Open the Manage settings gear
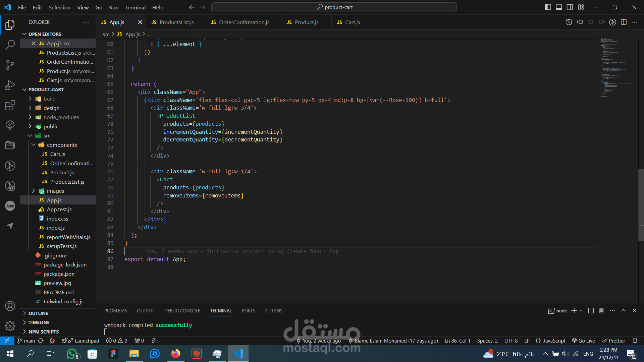Screen dimensions: 644x362 point(10,326)
